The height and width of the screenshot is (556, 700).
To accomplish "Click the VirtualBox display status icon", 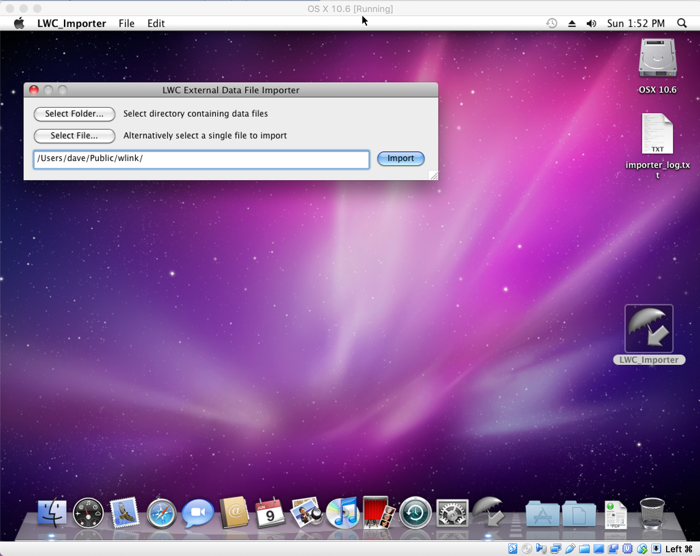I will click(599, 549).
